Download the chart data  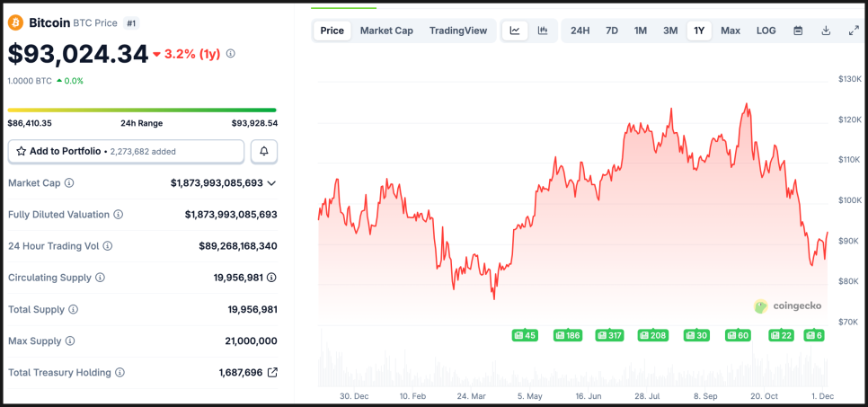point(826,31)
